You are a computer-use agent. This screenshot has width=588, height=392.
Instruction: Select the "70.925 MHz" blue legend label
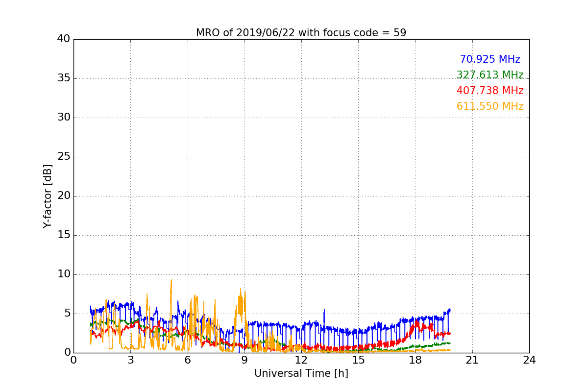click(x=490, y=59)
